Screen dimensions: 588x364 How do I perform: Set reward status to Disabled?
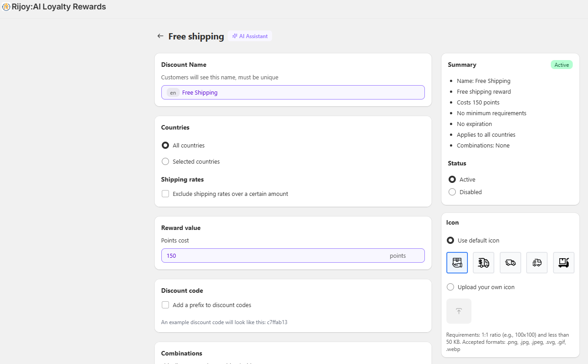pos(452,192)
